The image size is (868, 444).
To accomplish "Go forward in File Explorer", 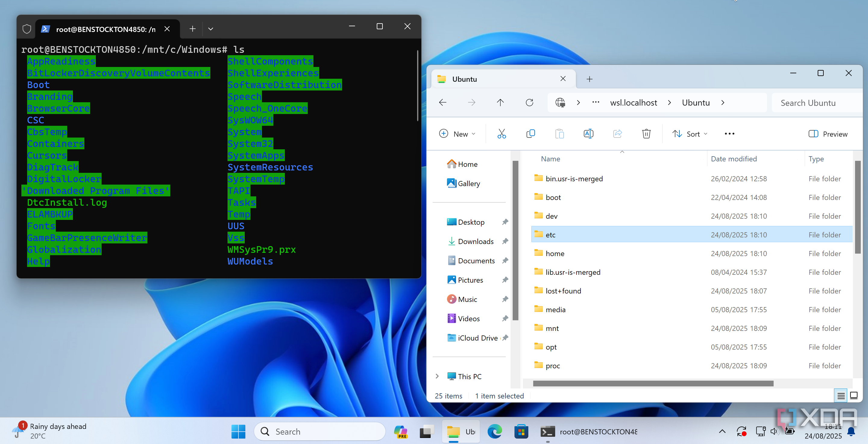I will pyautogui.click(x=472, y=103).
